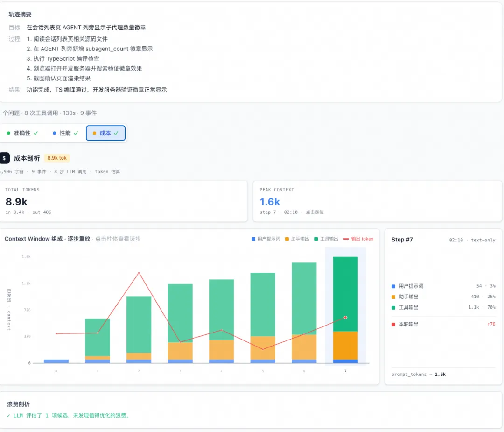Click 点击定位 in Peak Context card

(x=315, y=212)
